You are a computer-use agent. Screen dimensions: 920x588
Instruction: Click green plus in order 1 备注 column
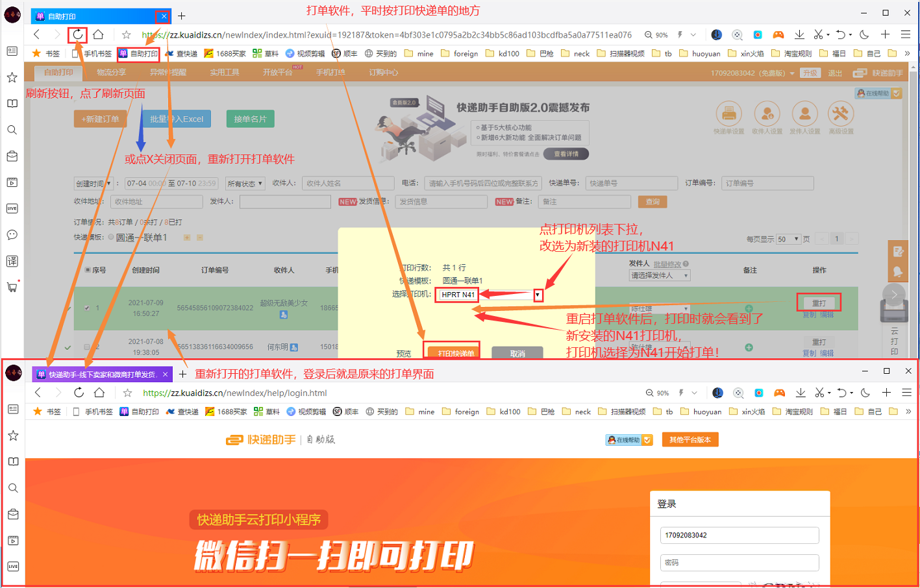point(749,308)
